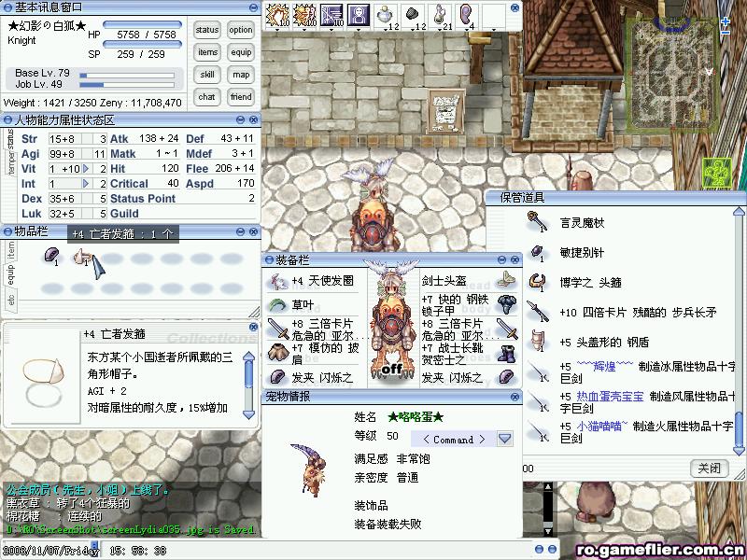Select the +5 头盖形的 钢盾 shield icon in storage
The height and width of the screenshot is (560, 747).
point(537,341)
